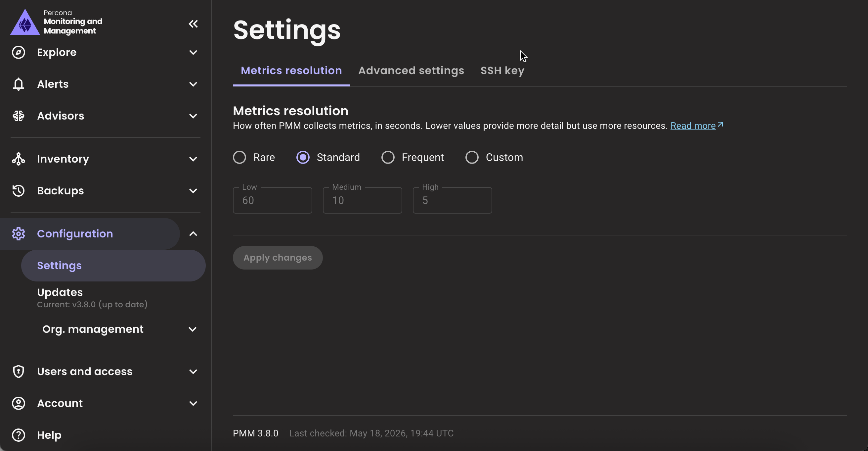
Task: Click the Explore compass icon
Action: (x=19, y=52)
